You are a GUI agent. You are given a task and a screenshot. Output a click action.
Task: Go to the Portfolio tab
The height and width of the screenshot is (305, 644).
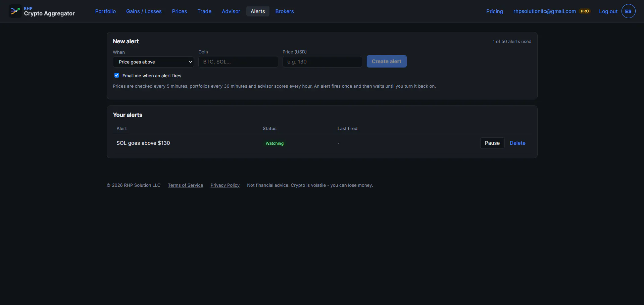105,11
